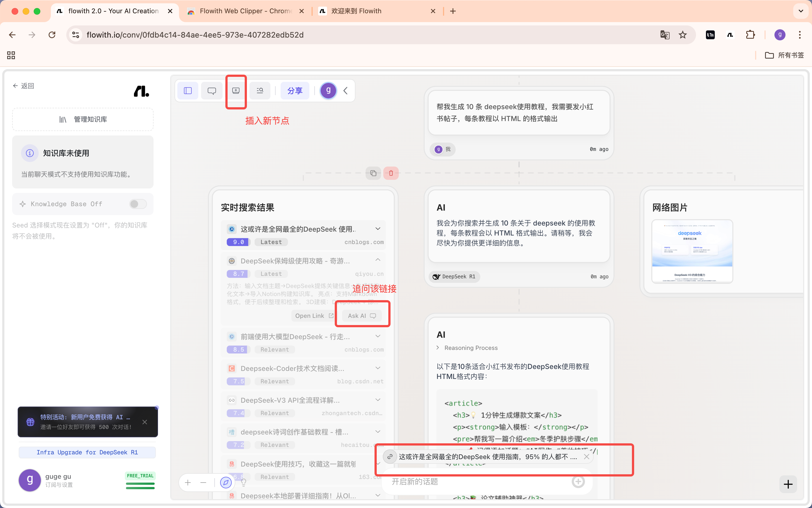Open the site info icon in address bar
Viewport: 812px width, 508px height.
click(76, 35)
